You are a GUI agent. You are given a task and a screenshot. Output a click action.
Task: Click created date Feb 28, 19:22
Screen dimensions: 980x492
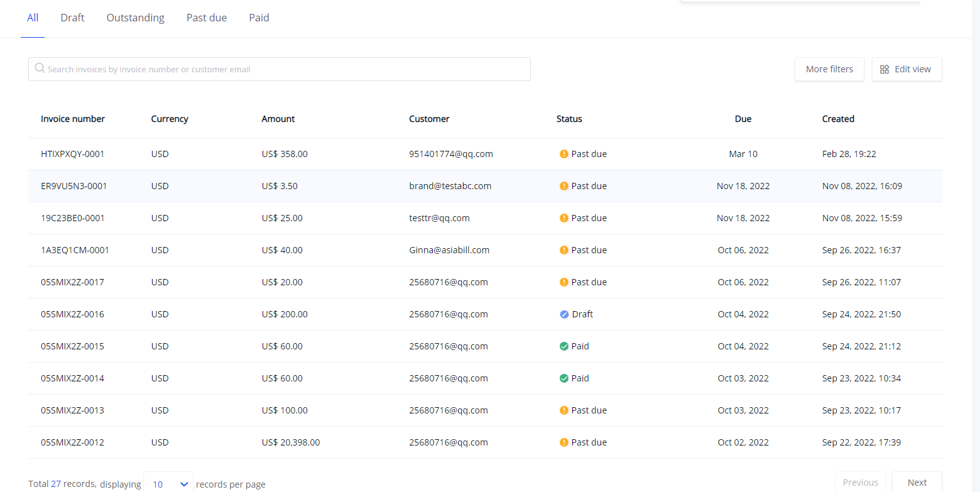click(x=849, y=154)
